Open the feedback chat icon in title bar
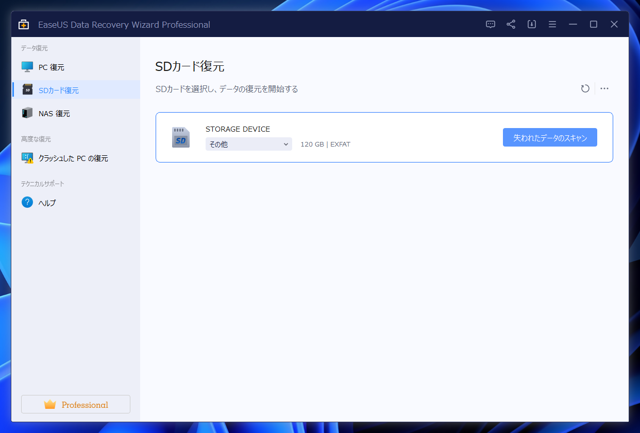The image size is (640, 433). click(x=490, y=24)
